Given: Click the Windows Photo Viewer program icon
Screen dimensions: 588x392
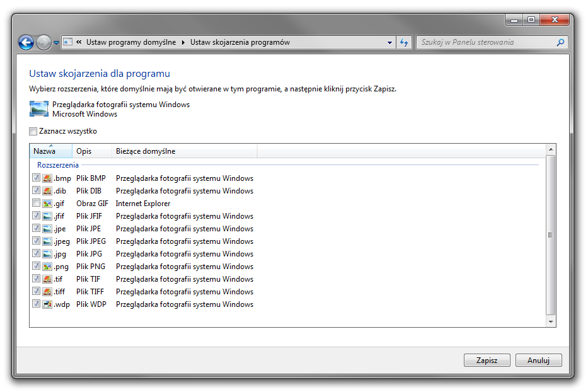Looking at the screenshot, I should tap(39, 109).
